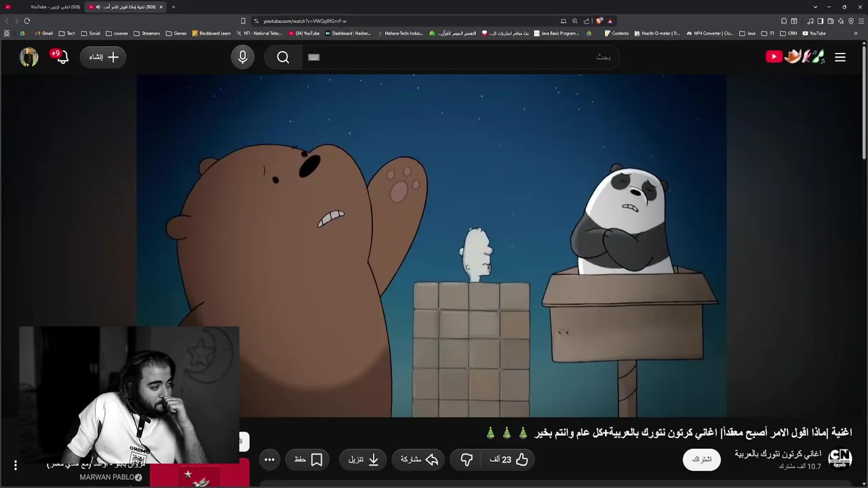868x488 pixels.
Task: Open the Leo AI sparkle icon
Action: pos(841,21)
